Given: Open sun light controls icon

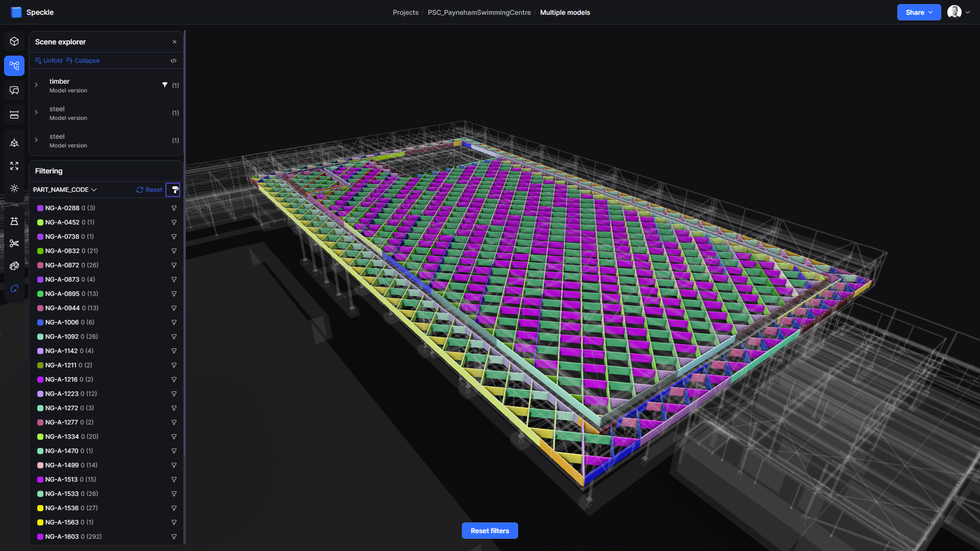Looking at the screenshot, I should (14, 188).
